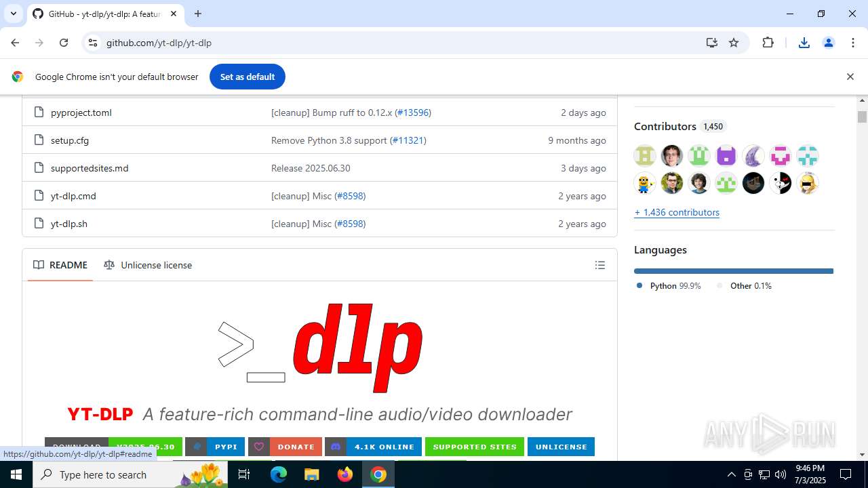Click the Python blue color dot
Image resolution: width=868 pixels, height=488 pixels.
pos(639,285)
